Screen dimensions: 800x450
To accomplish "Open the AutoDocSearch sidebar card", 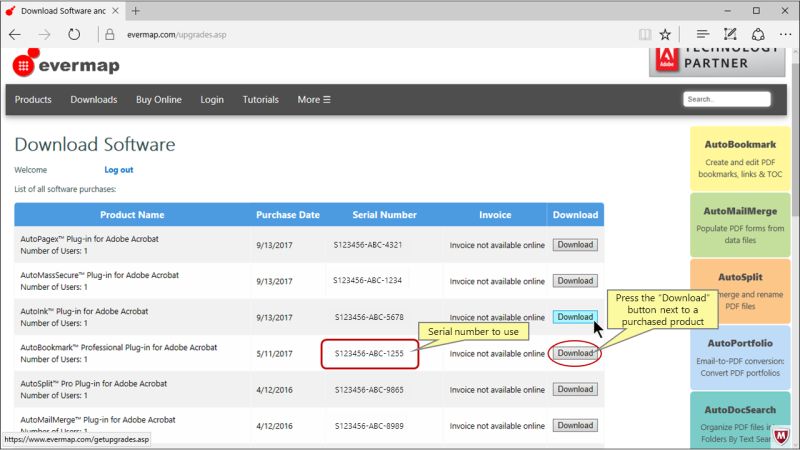I will pos(740,421).
